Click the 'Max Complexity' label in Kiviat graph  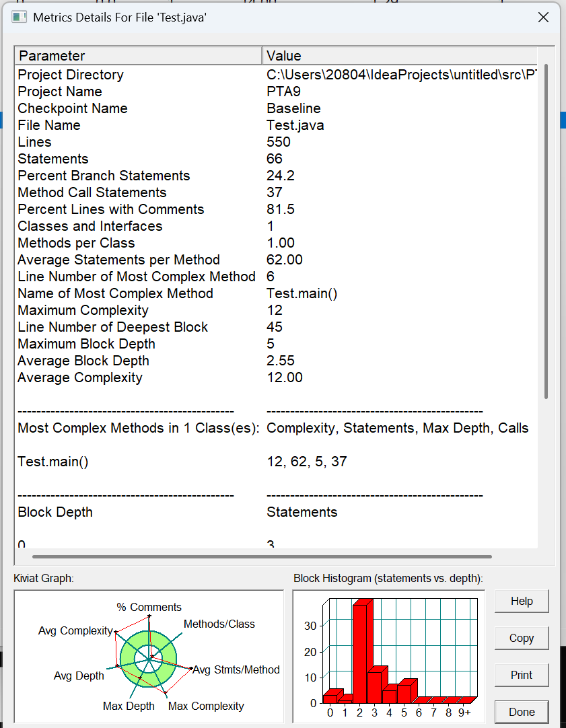[x=206, y=706]
